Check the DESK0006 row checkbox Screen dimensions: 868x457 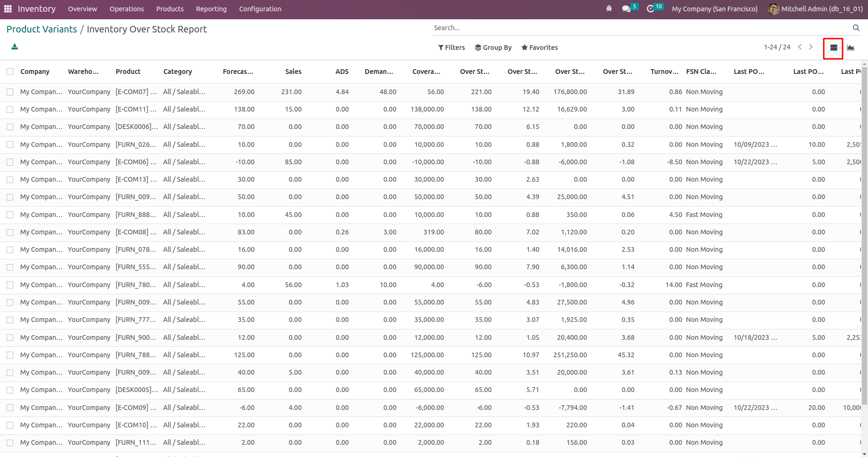[x=10, y=127]
